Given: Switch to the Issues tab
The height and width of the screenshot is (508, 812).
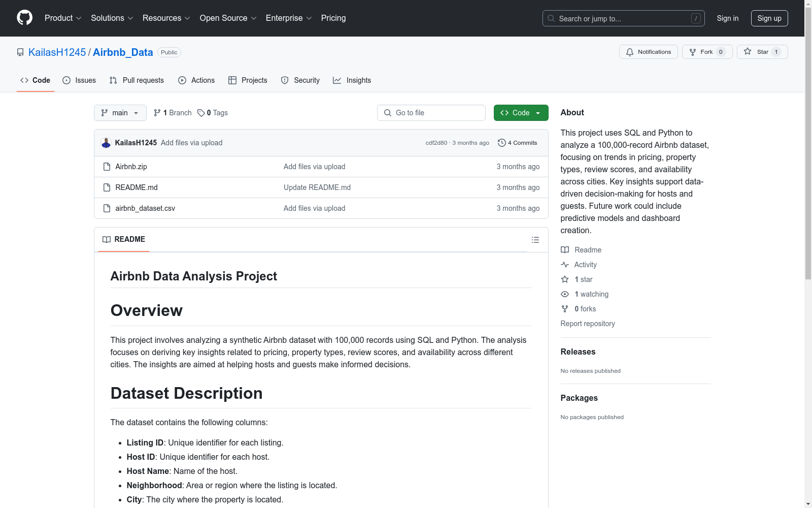Looking at the screenshot, I should pos(79,80).
